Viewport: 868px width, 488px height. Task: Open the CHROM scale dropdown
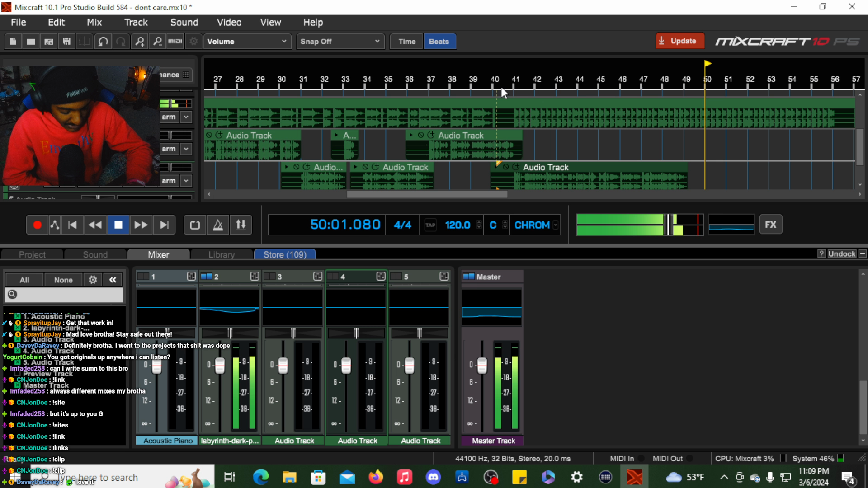pos(536,225)
